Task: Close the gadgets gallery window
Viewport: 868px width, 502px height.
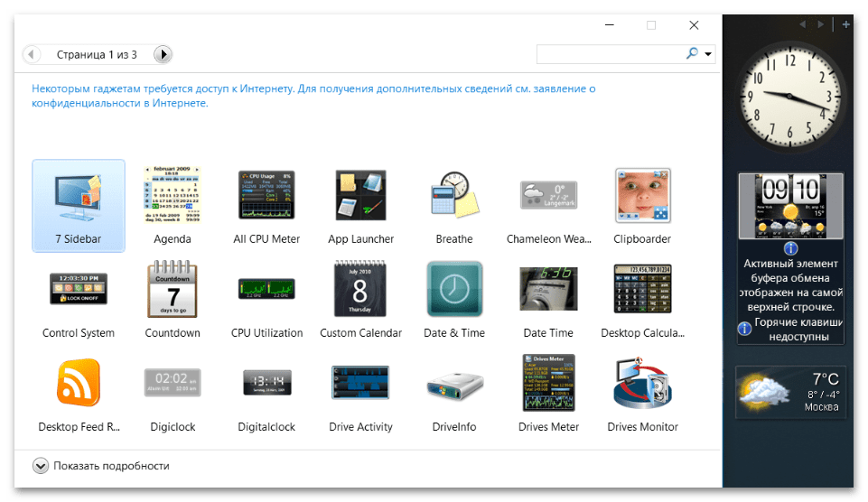Action: [x=694, y=25]
